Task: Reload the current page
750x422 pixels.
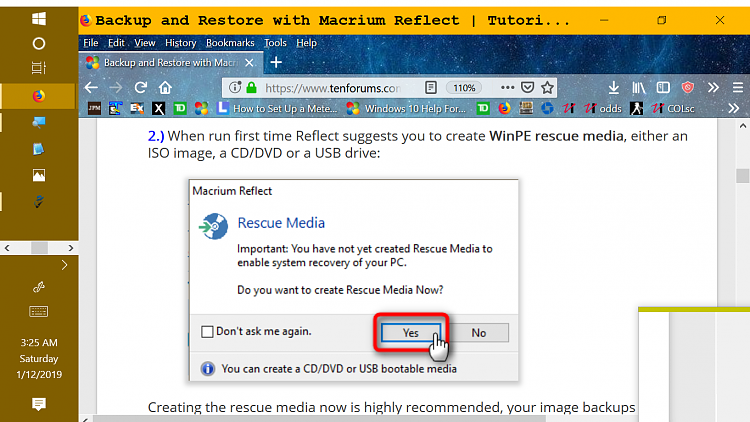Action: click(x=140, y=88)
